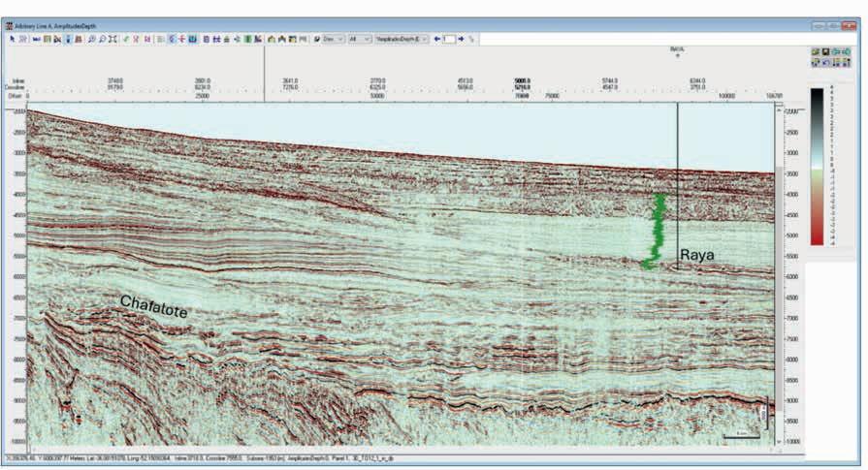Click the top-left icon in right-side panel
The height and width of the screenshot is (470, 868).
[815, 52]
